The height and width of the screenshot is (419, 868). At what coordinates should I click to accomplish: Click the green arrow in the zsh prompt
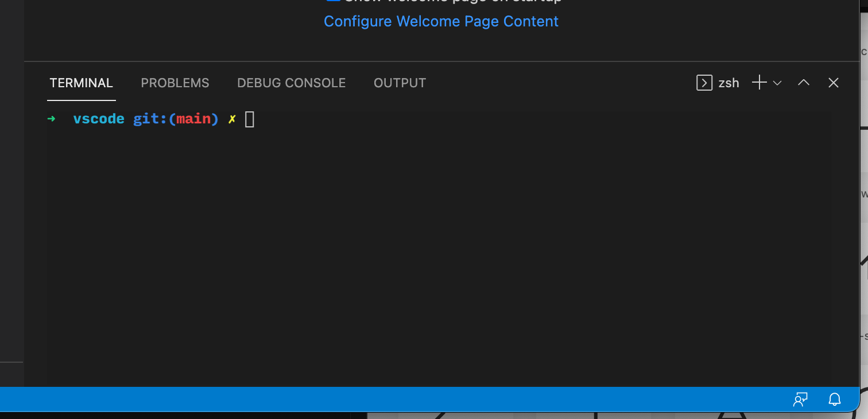(52, 119)
